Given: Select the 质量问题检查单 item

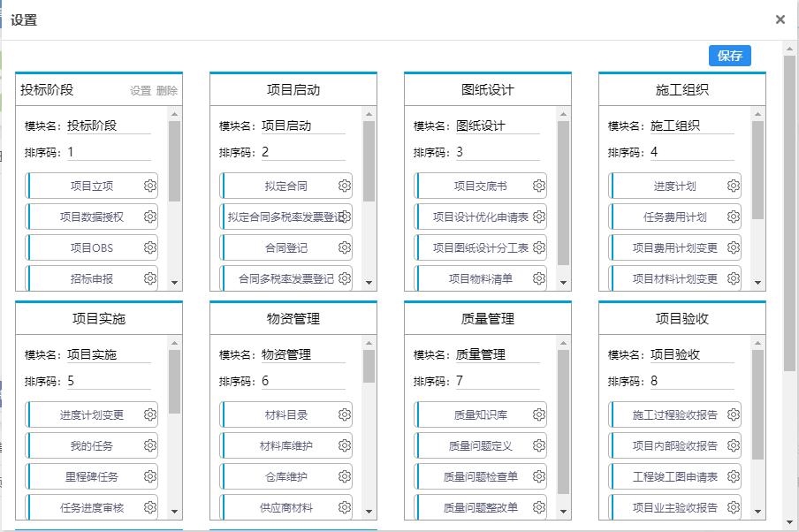Looking at the screenshot, I should tap(480, 476).
